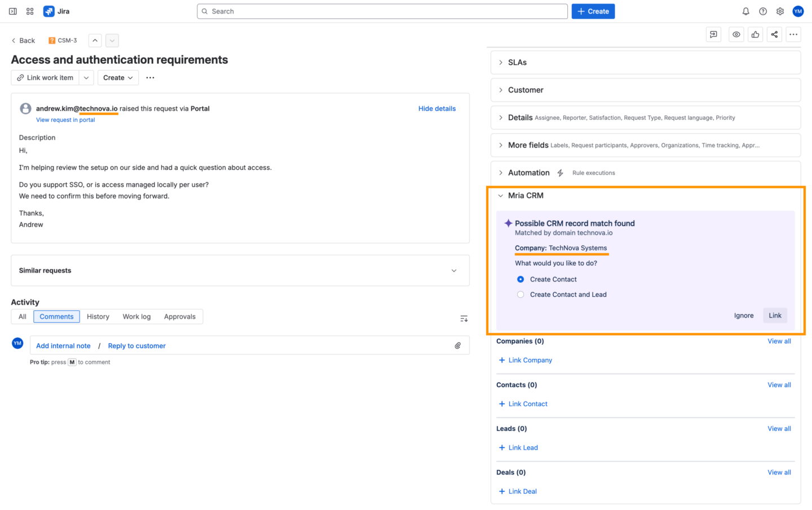Viewport: 812px width, 510px height.
Task: Open Rule executions via the Automation lightning icon
Action: tap(560, 173)
